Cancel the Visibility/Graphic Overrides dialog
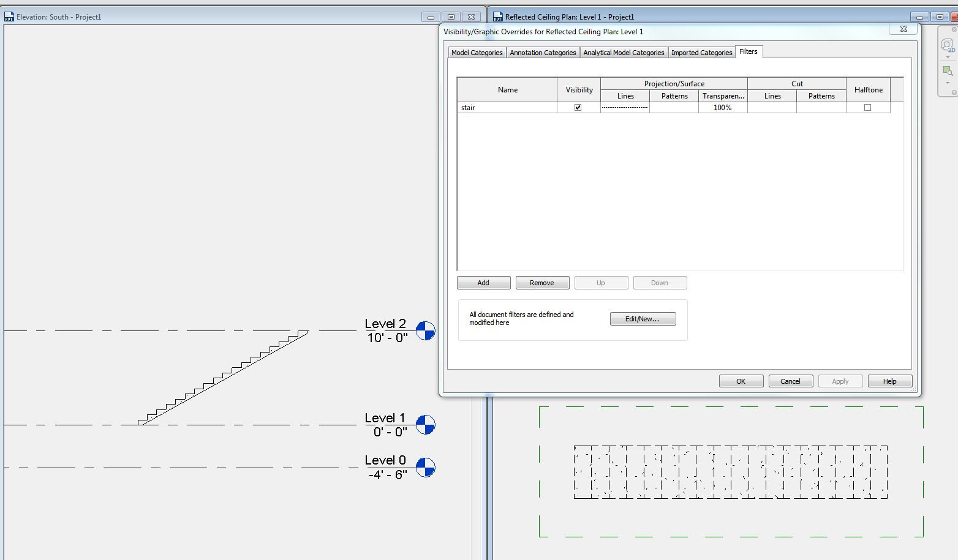 791,381
